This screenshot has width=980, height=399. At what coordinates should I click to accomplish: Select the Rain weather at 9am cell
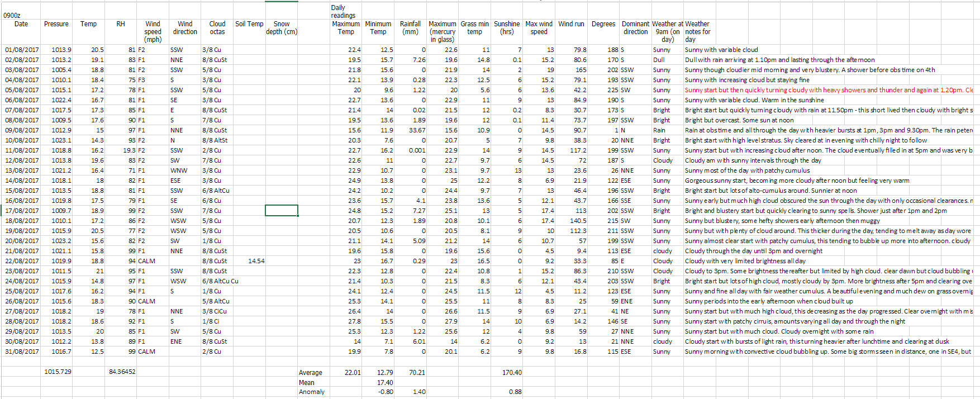point(659,130)
